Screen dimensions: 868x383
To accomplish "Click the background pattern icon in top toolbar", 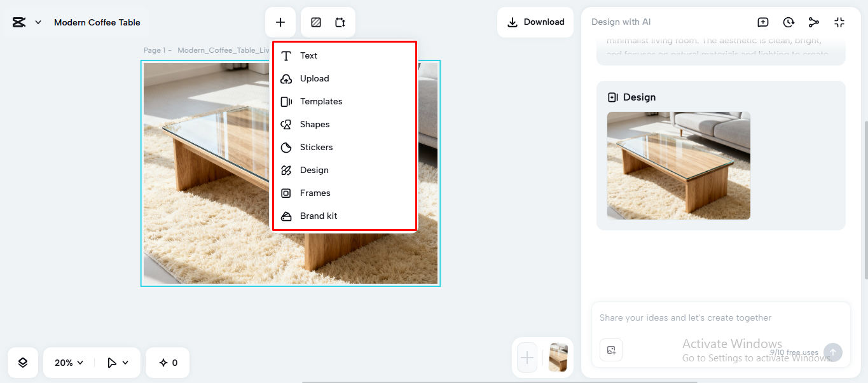I will [316, 22].
